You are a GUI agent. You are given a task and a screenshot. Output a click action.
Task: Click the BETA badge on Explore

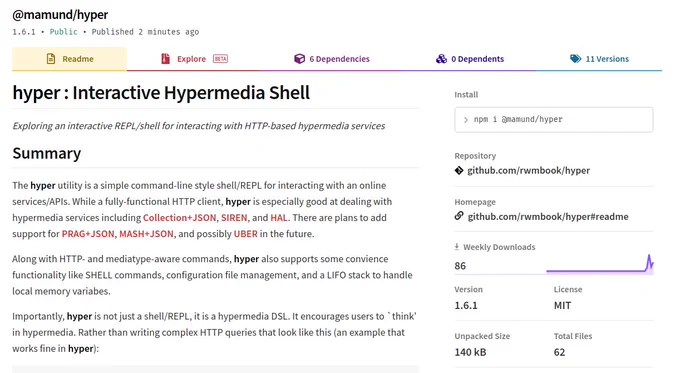point(220,59)
